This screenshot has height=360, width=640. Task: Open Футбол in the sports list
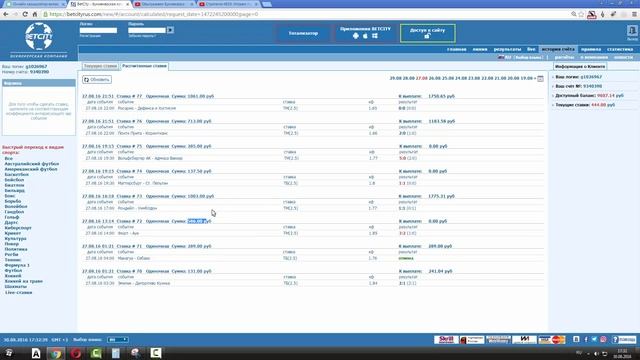[x=13, y=271]
